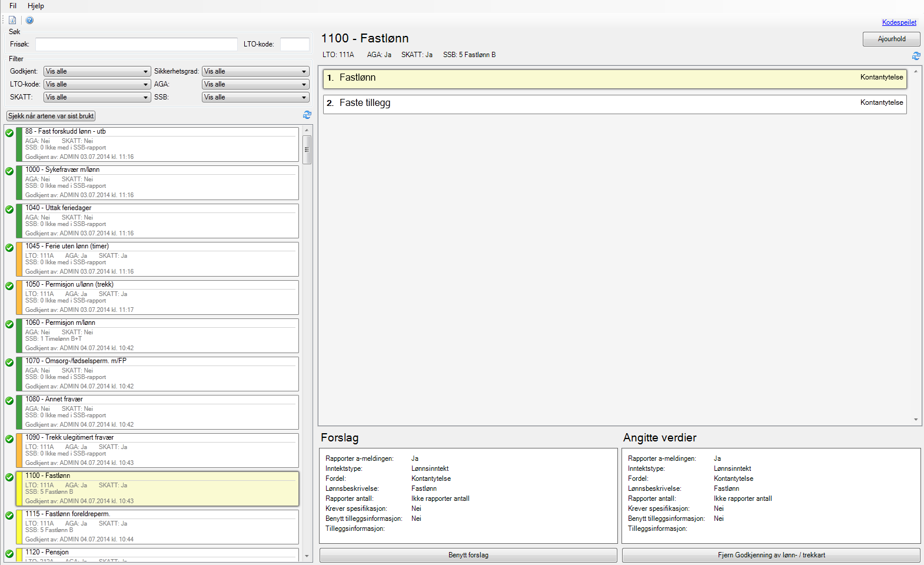The width and height of the screenshot is (924, 565).
Task: Open the Kodespeilet link
Action: click(x=899, y=22)
